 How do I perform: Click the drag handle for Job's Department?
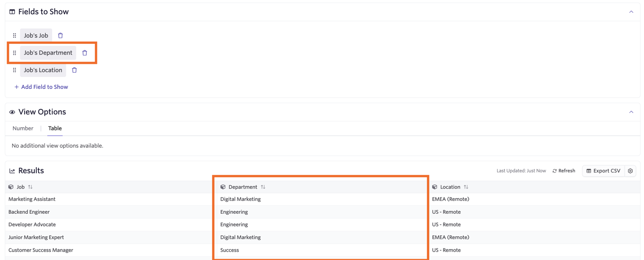click(15, 53)
